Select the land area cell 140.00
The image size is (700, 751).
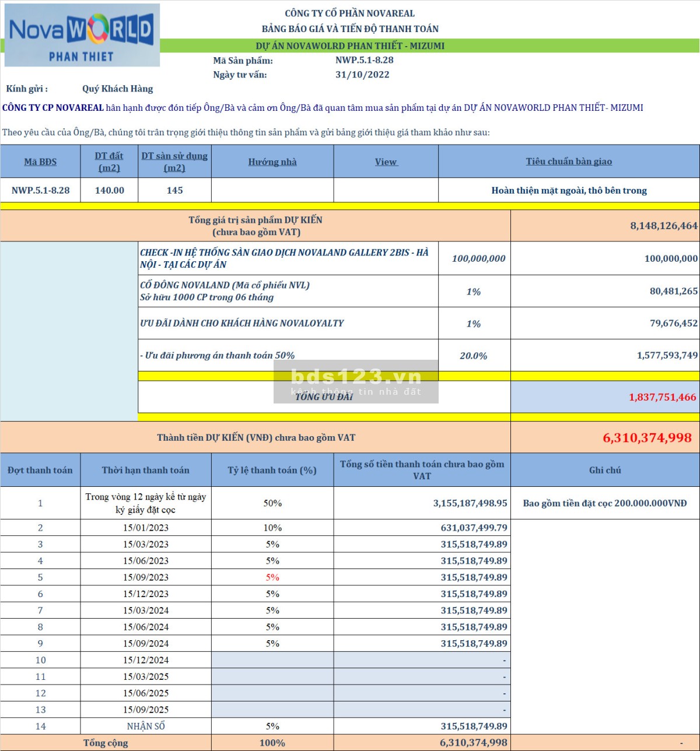(x=110, y=190)
